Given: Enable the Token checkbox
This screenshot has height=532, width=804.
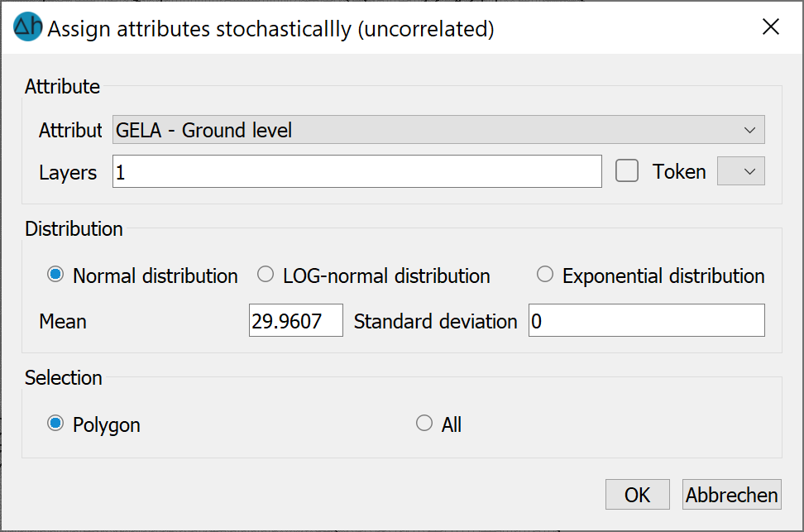Looking at the screenshot, I should (627, 170).
